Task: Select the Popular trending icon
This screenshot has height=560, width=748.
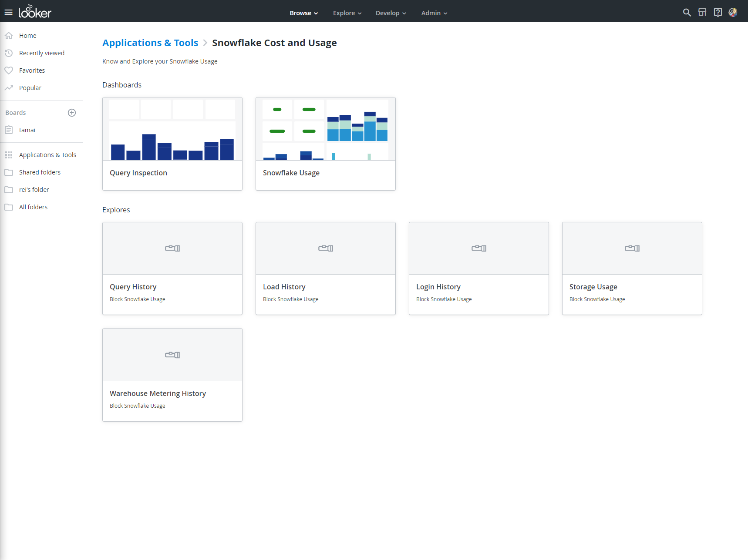Action: pyautogui.click(x=9, y=87)
